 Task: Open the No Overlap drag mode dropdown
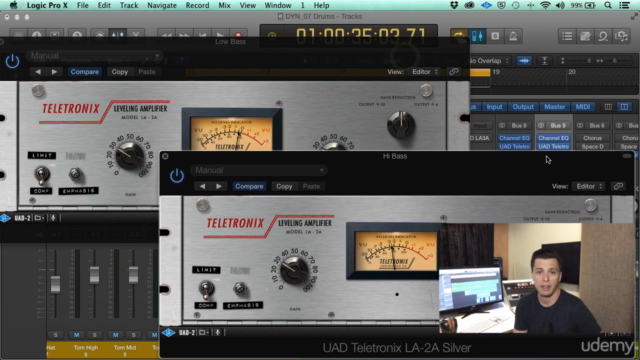(x=489, y=61)
